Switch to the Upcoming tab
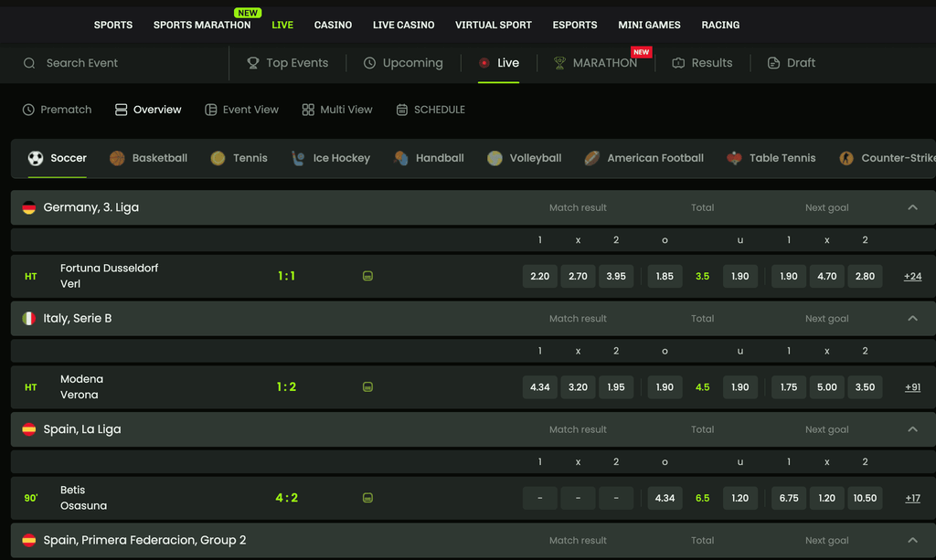This screenshot has height=560, width=936. [x=403, y=63]
